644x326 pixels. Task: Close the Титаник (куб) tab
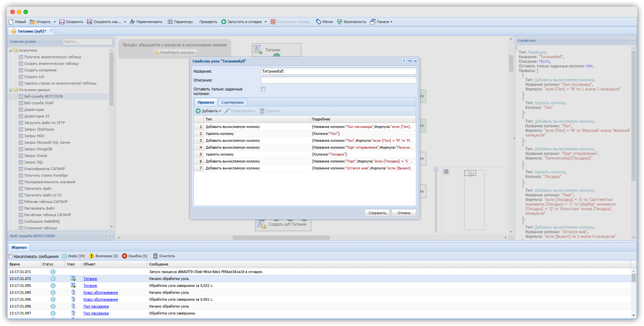pyautogui.click(x=51, y=30)
